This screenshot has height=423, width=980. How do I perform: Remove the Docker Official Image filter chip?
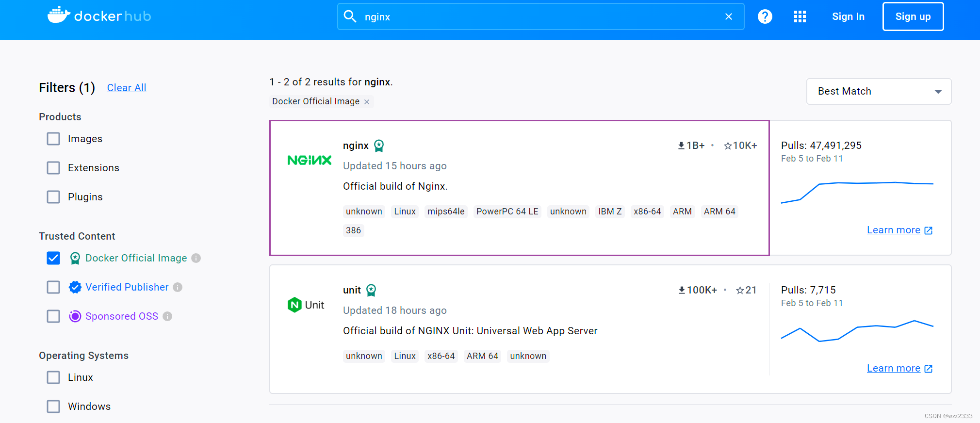367,101
